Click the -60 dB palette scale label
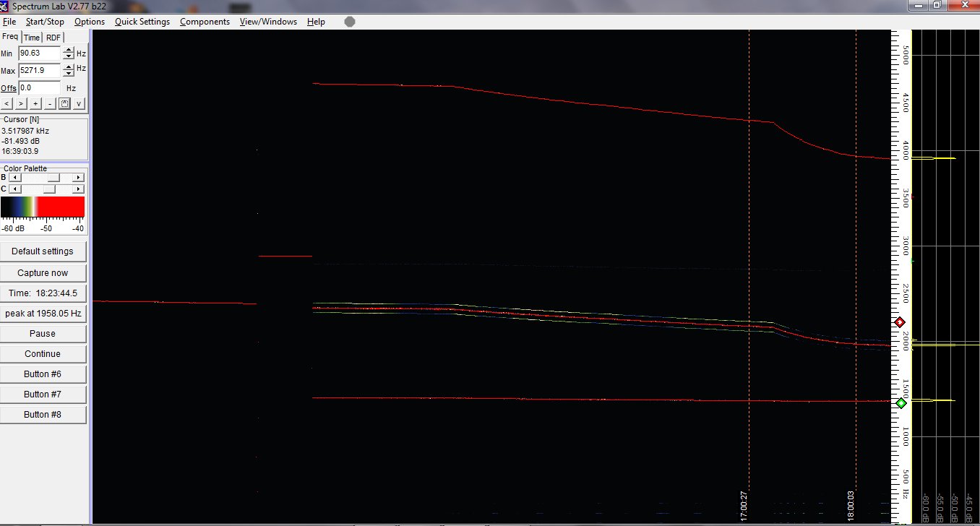Viewport: 980px width, 526px height. [12, 228]
